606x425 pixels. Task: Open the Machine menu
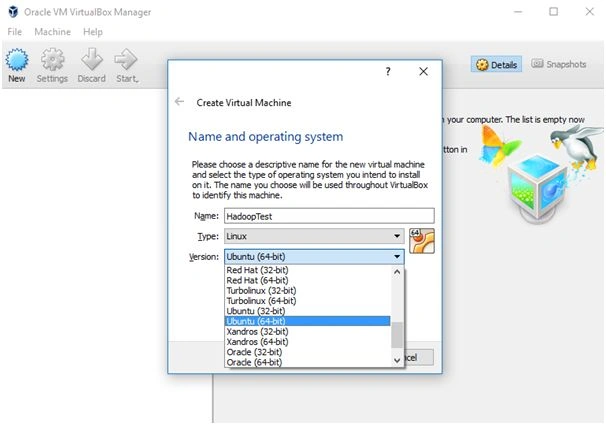(x=53, y=32)
